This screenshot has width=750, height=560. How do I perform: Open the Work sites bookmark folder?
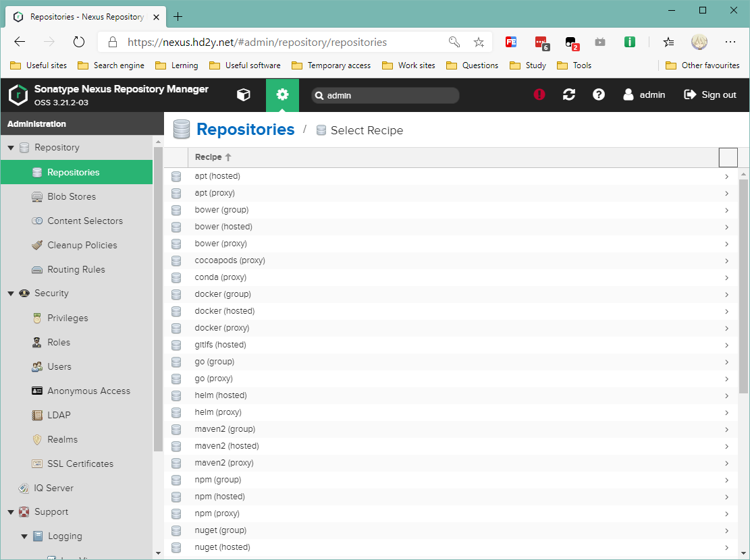409,65
